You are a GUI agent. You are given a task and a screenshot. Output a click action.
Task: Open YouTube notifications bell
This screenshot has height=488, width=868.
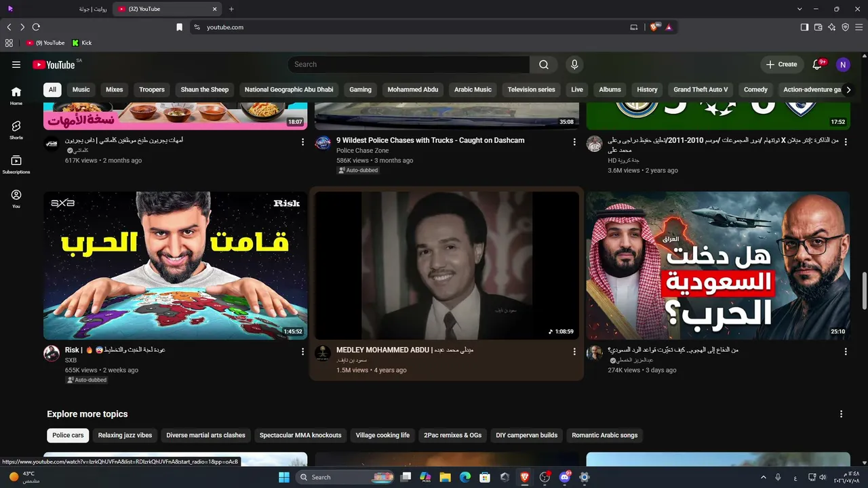tap(817, 64)
